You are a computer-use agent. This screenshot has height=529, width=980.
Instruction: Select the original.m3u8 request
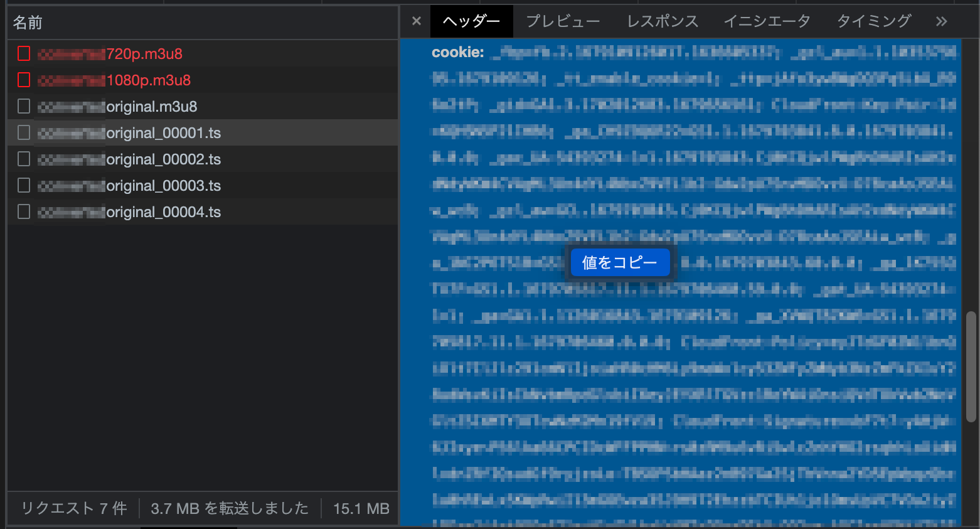coord(203,107)
